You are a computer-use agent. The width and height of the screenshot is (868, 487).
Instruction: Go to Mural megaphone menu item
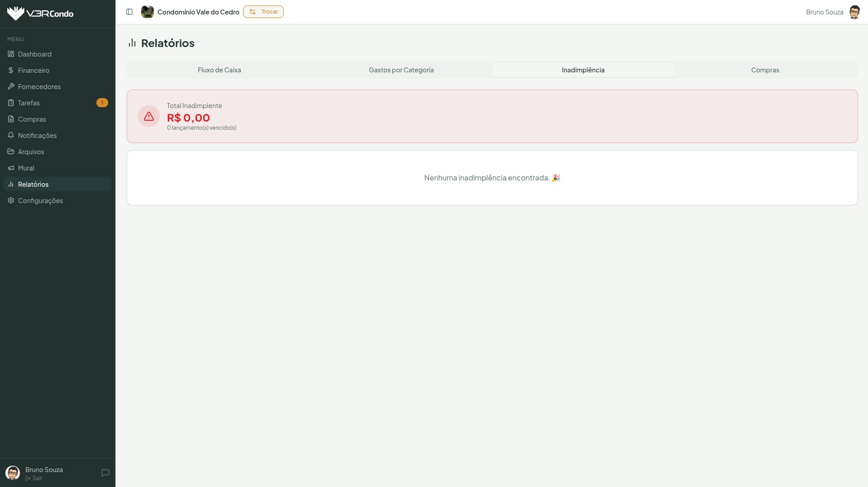coord(26,168)
